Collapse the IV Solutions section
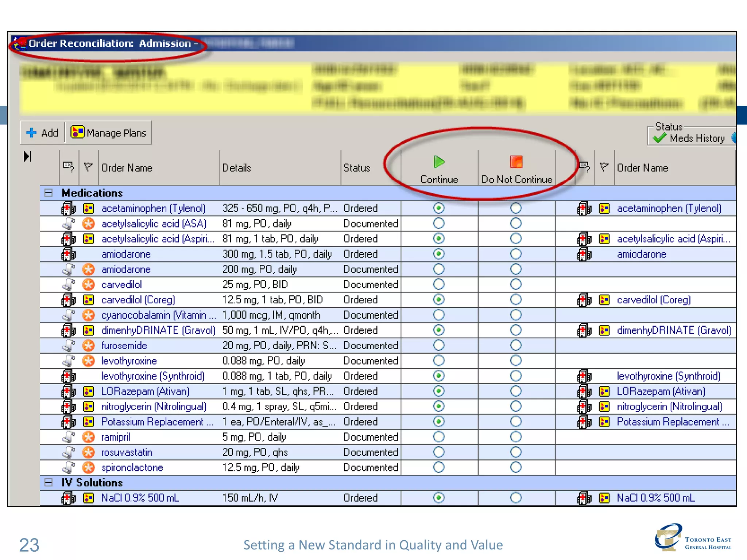This screenshot has height=560, width=747. click(49, 483)
